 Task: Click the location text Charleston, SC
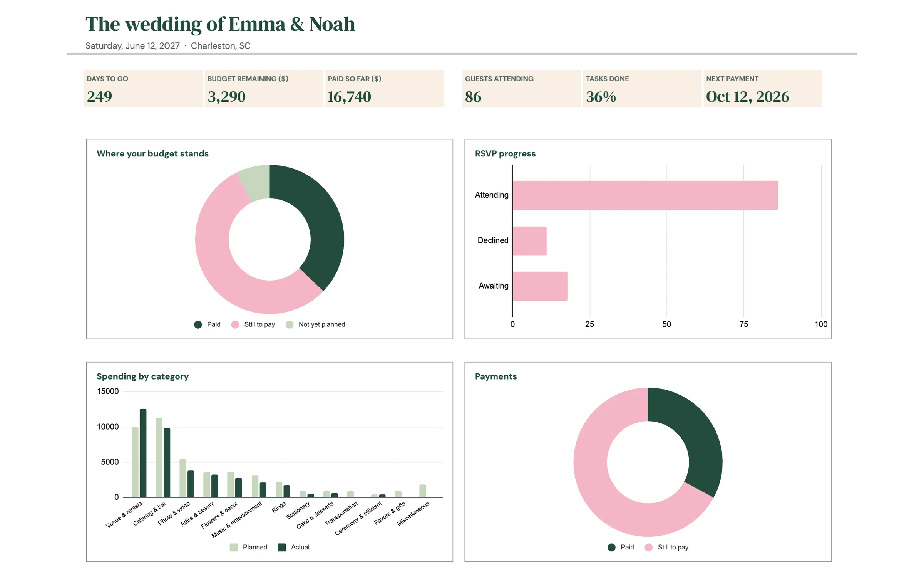221,46
